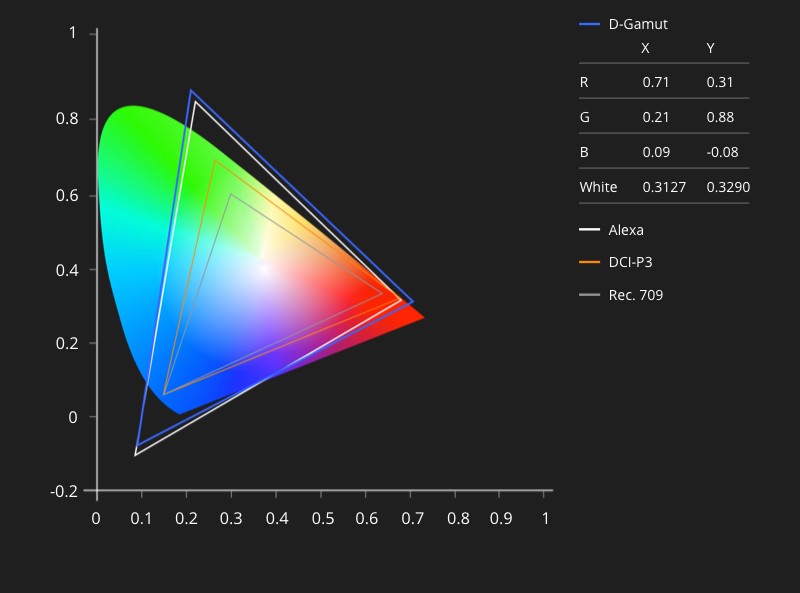800x593 pixels.
Task: Click the 0.5 tick label on horizontal axis
Action: click(323, 519)
